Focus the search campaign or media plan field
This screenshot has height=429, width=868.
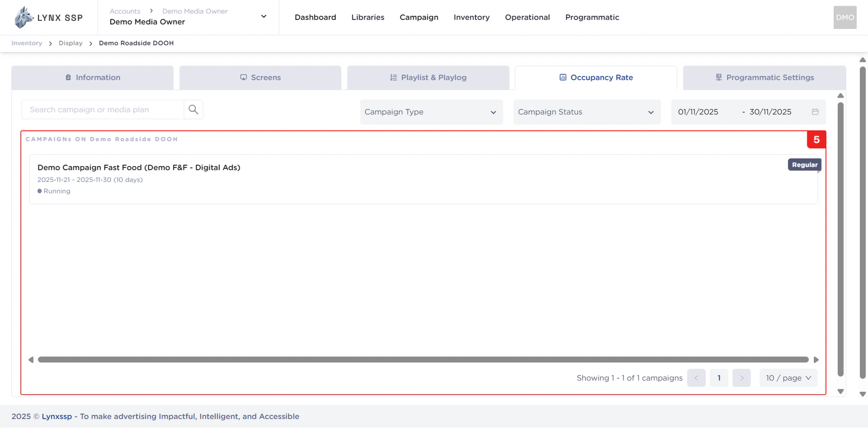click(x=103, y=110)
